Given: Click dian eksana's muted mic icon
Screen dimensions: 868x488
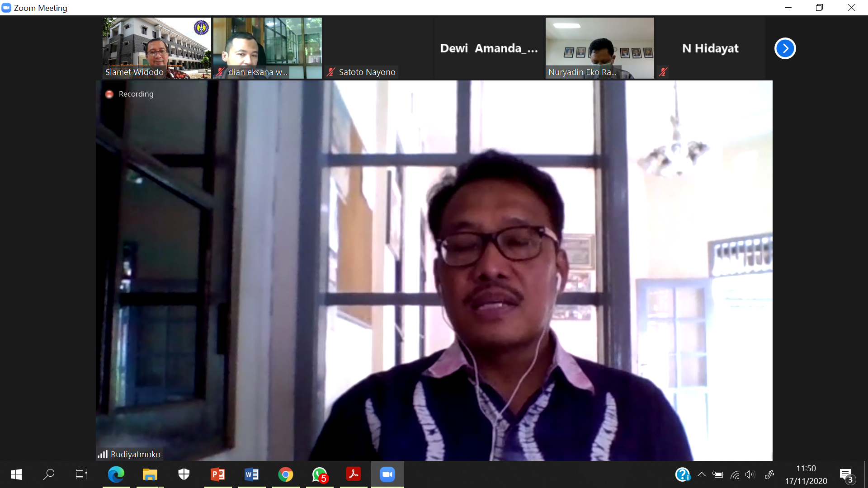Looking at the screenshot, I should tap(220, 72).
